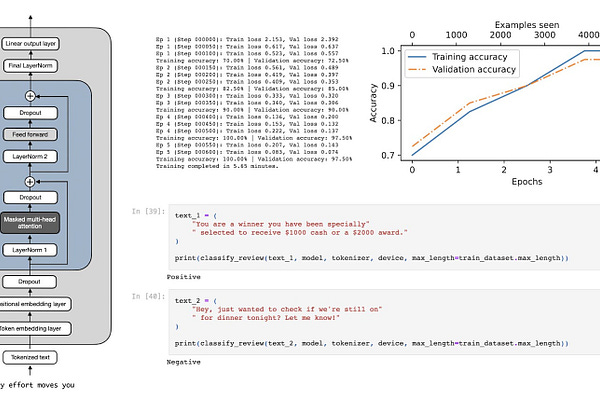The height and width of the screenshot is (400, 600).
Task: Select log line 'Ep 5 (Step 000600)'
Action: coord(247,152)
